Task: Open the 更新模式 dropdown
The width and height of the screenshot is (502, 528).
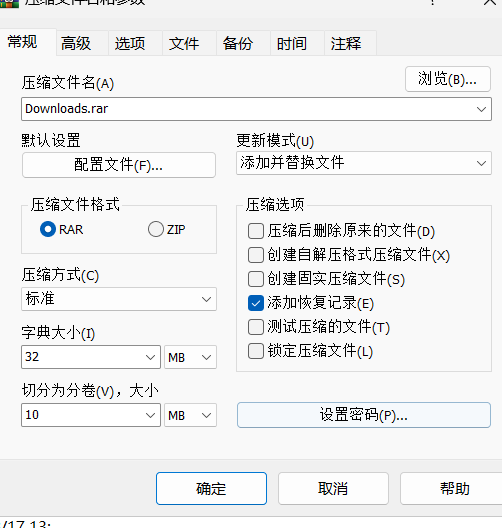Action: coord(364,163)
